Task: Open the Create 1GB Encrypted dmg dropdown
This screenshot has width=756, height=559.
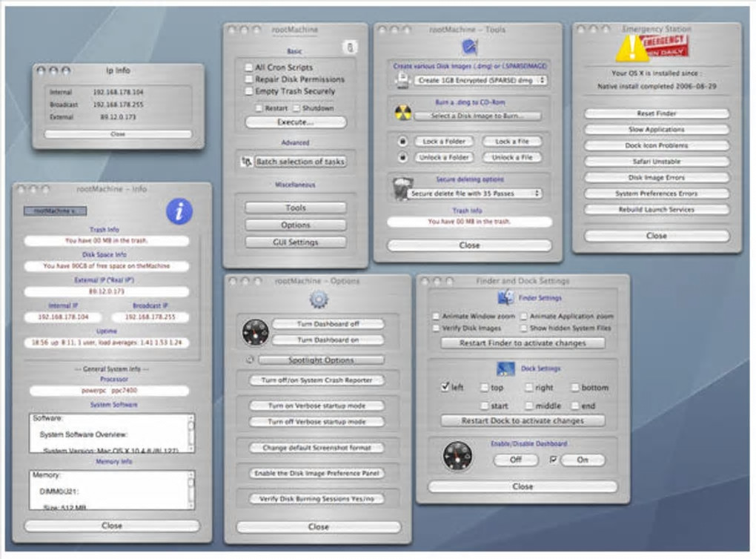Action: [x=480, y=80]
